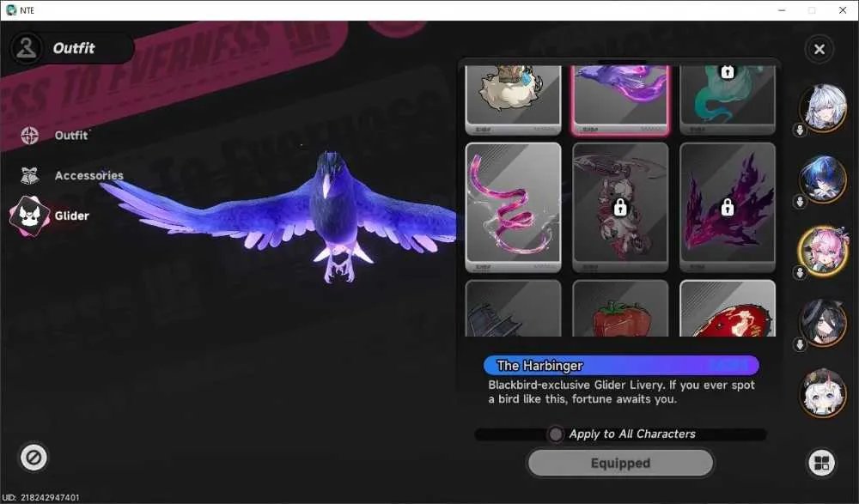This screenshot has width=859, height=504.
Task: Toggle Apply to All Characters option
Action: [x=555, y=434]
